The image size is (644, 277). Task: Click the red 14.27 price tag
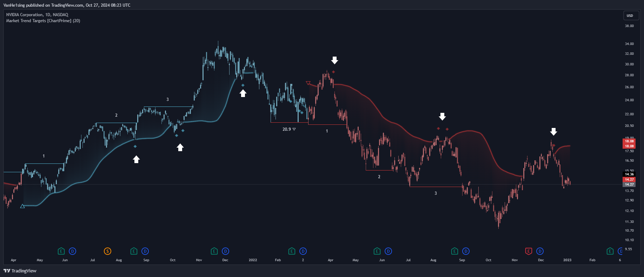(629, 179)
